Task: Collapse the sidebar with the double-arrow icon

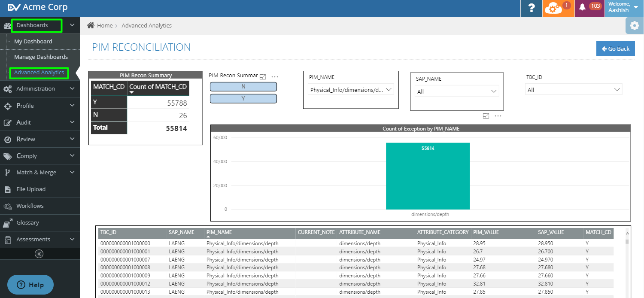Action: coord(39,254)
